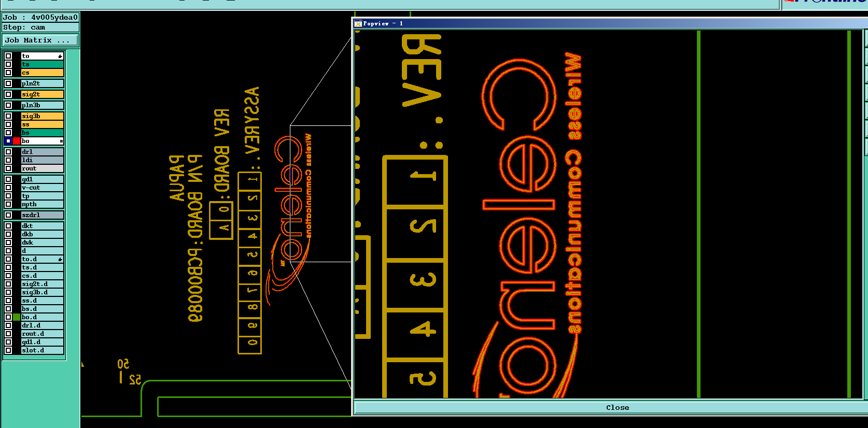Close the Popview window with the Close button
Screen dimensions: 868x428
pos(617,408)
